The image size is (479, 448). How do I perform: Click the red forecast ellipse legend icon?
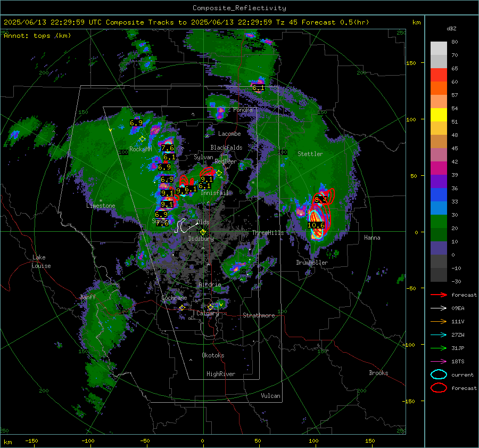[439, 388]
